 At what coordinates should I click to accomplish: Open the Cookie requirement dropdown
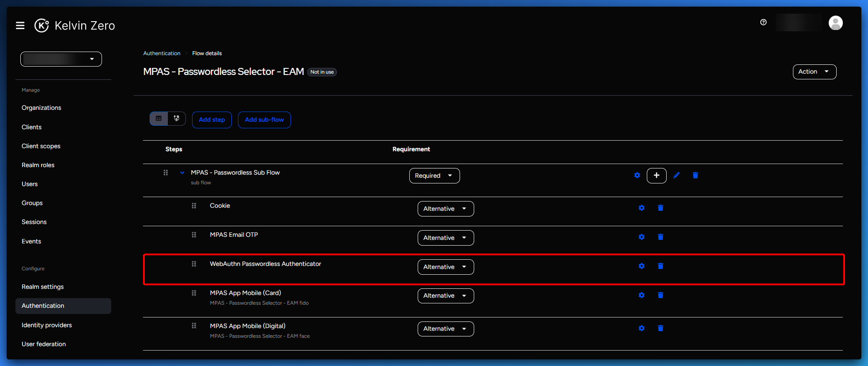point(446,209)
